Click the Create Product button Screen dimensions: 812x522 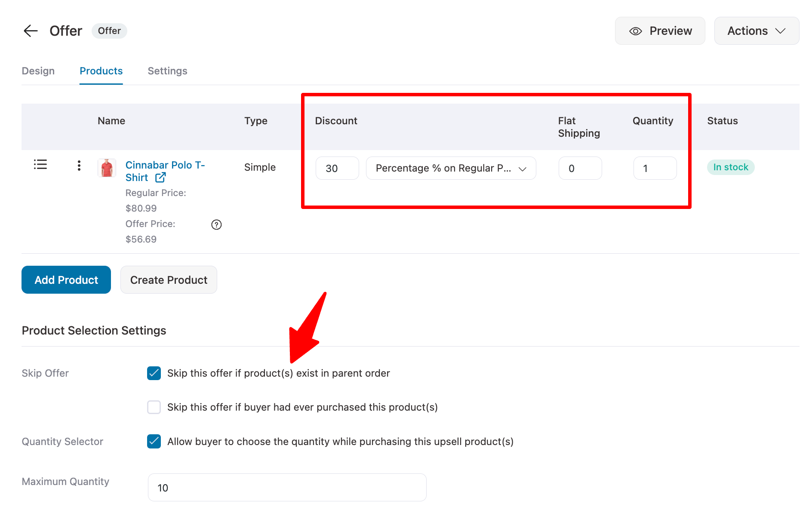coord(169,280)
